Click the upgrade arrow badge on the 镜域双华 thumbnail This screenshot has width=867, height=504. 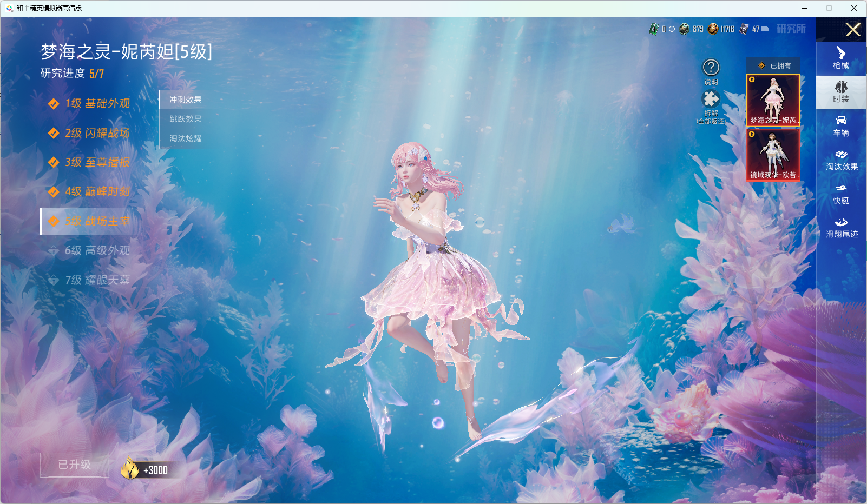point(752,134)
